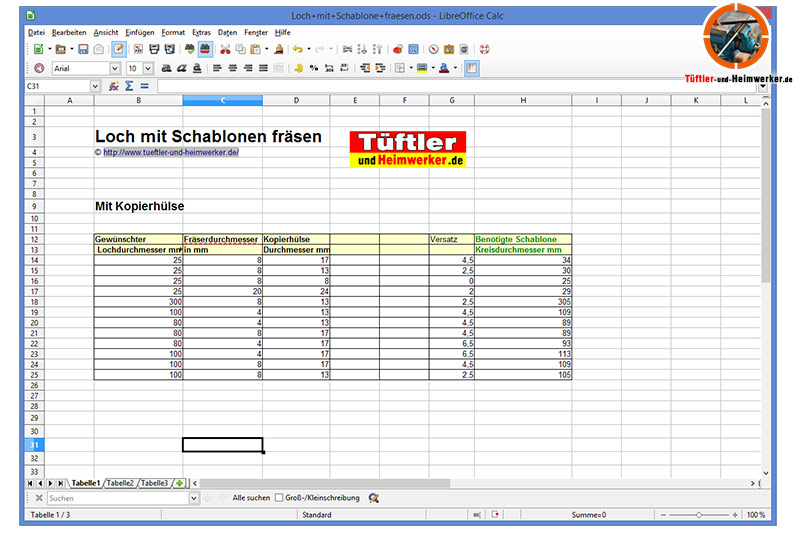800x534 pixels.
Task: Expand the New document dropdown arrow
Action: coord(49,49)
